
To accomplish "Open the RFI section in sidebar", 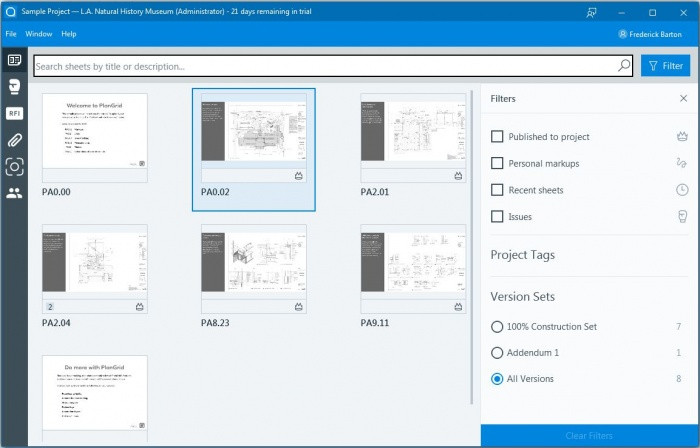I will click(14, 113).
